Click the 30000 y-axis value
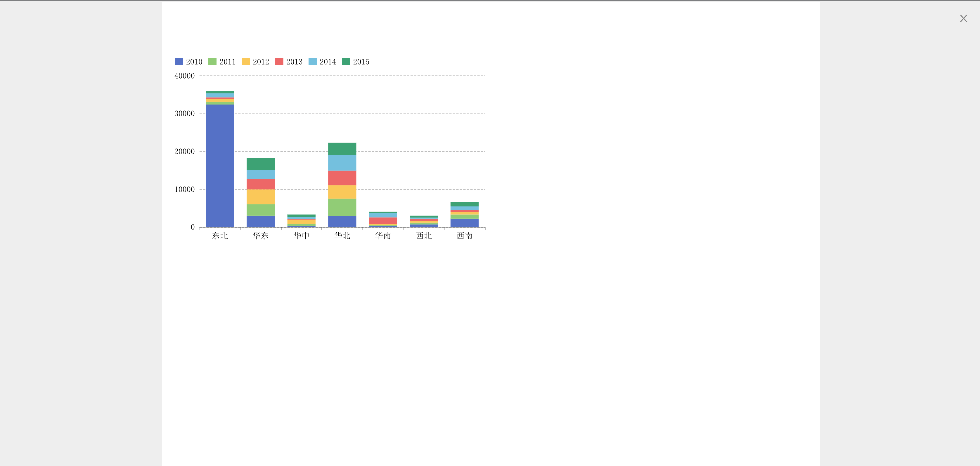This screenshot has width=980, height=466. 184,114
